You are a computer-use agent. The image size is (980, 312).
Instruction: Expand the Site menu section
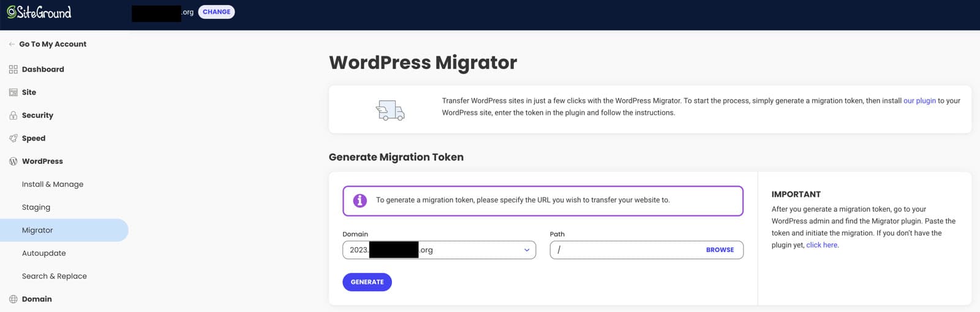click(x=29, y=92)
